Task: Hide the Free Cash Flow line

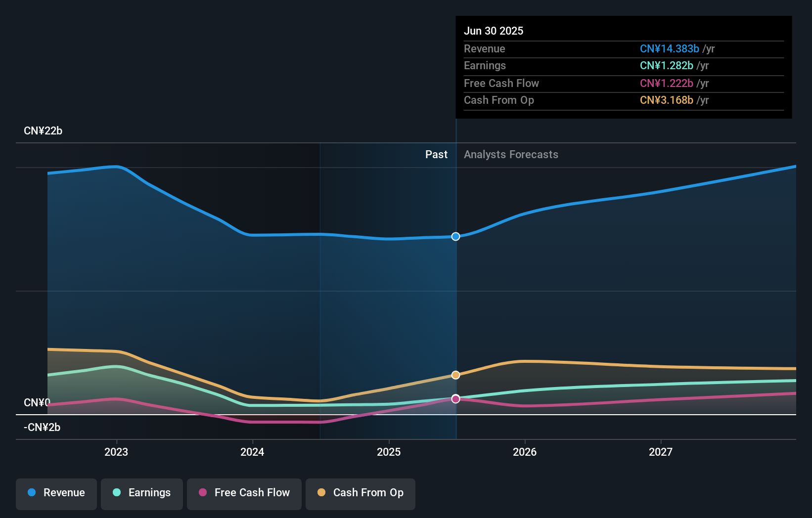Action: pyautogui.click(x=244, y=494)
